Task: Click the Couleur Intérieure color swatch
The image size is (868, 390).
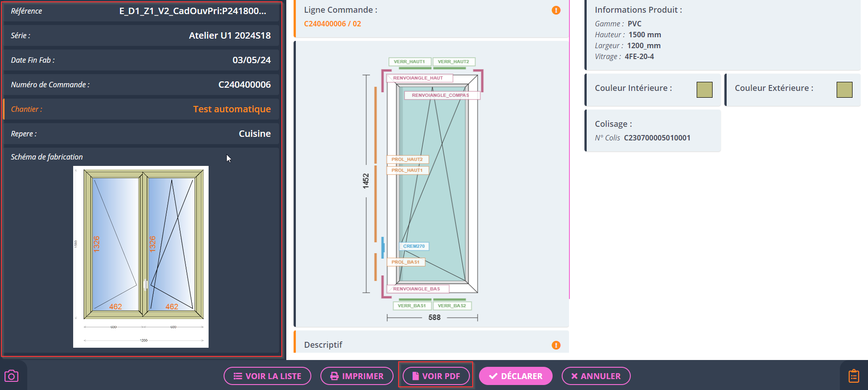Action: pyautogui.click(x=704, y=90)
